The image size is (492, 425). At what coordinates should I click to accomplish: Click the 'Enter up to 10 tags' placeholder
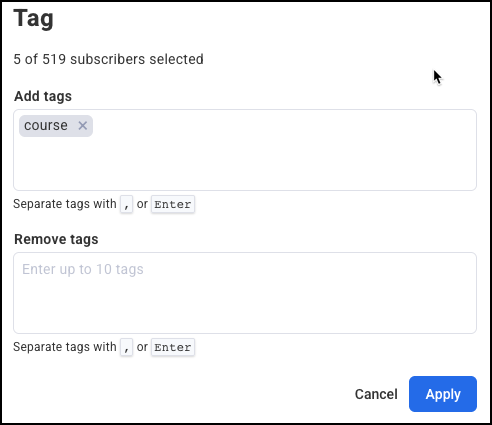pos(83,269)
